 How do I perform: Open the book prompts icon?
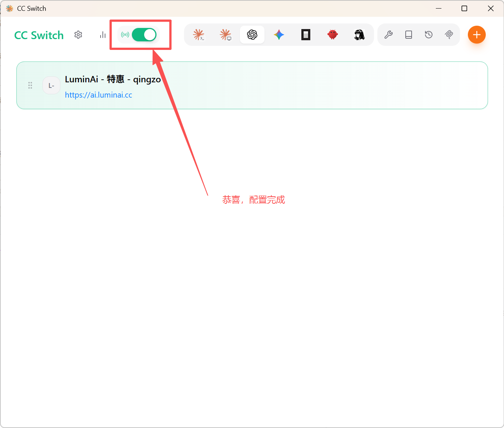click(x=409, y=35)
